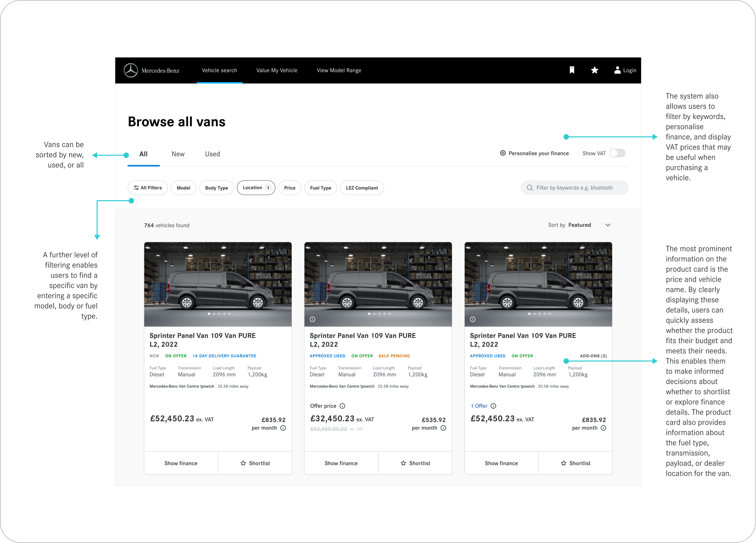Click the SALE PENDING label
This screenshot has height=543, width=756.
pyautogui.click(x=394, y=356)
